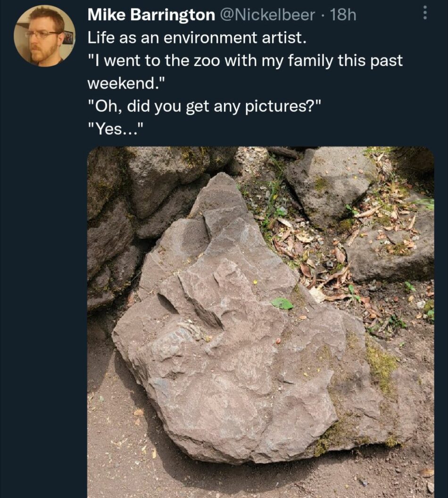The height and width of the screenshot is (498, 448).
Task: Select the line 'Life as an environment artist.'
Action: 197,37
